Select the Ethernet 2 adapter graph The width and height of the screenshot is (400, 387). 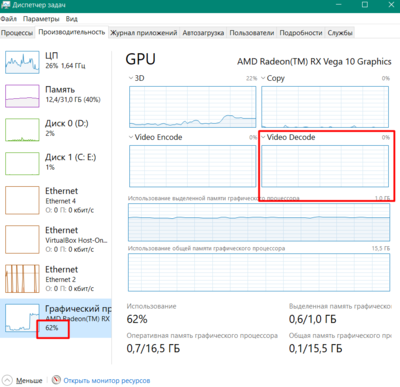pyautogui.click(x=22, y=279)
